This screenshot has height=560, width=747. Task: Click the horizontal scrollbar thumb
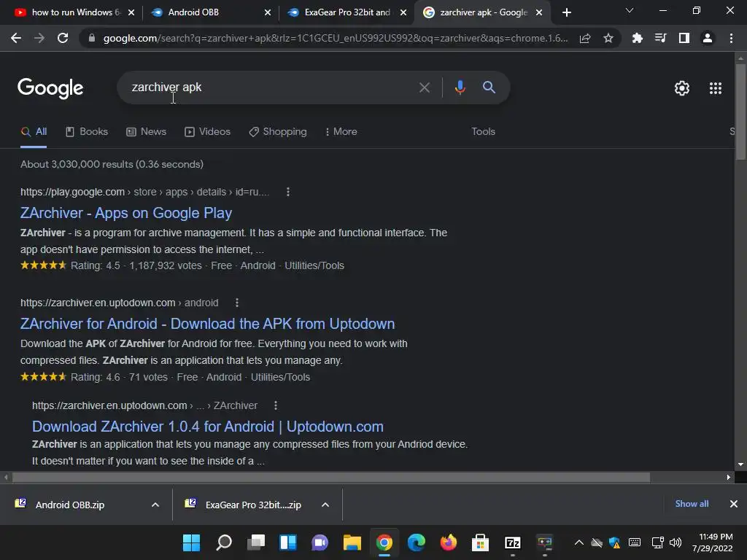331,477
